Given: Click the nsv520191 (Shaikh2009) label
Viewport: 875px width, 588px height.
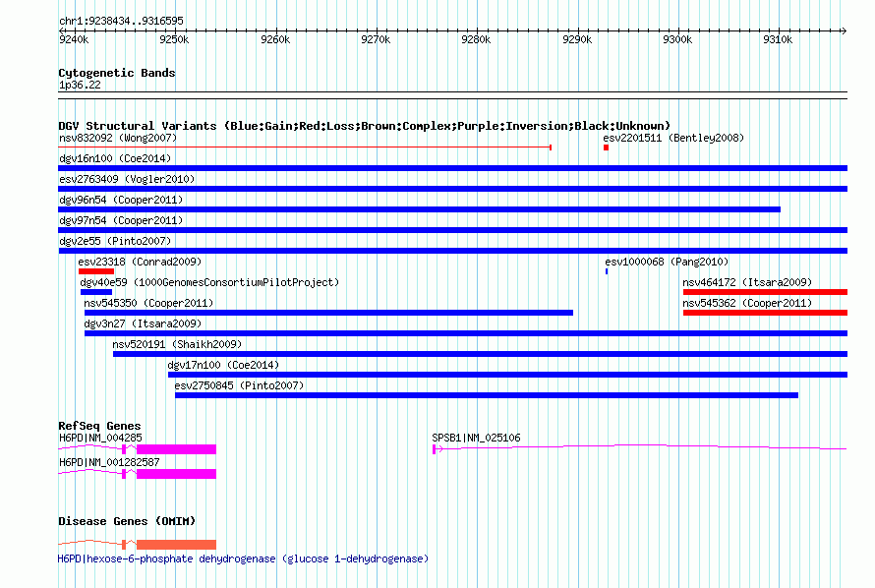Looking at the screenshot, I should 177,344.
